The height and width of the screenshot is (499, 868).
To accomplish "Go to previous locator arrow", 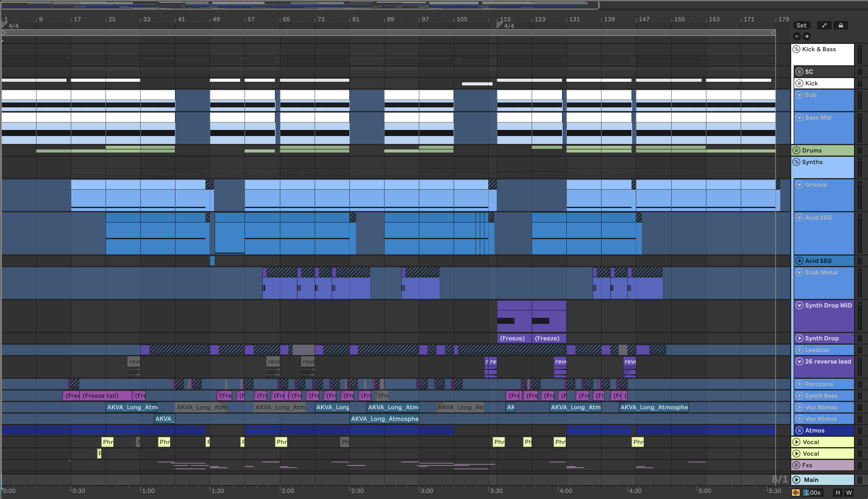I will coord(797,36).
